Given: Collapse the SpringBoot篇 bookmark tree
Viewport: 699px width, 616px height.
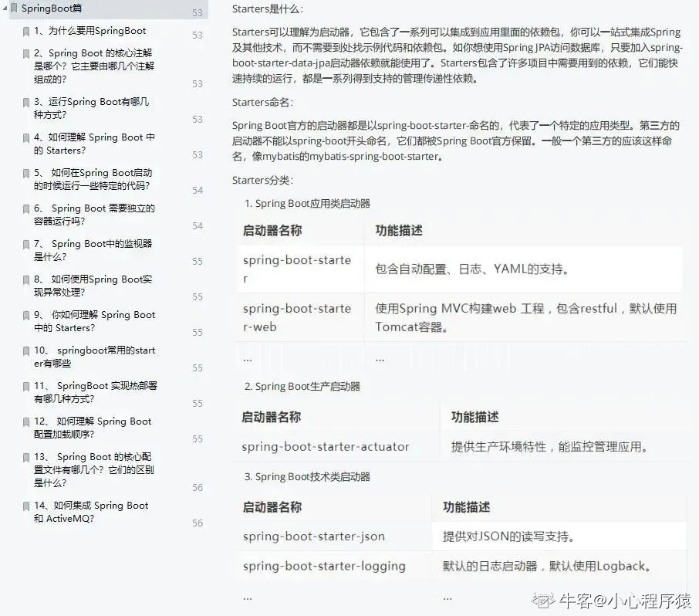Looking at the screenshot, I should [5, 8].
